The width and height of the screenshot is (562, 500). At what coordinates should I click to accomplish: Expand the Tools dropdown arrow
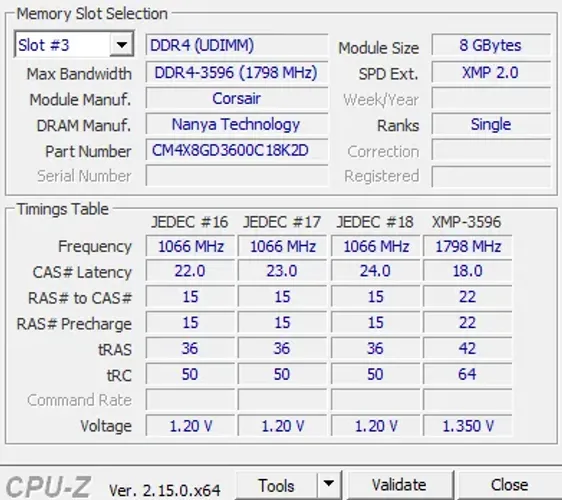coord(329,485)
